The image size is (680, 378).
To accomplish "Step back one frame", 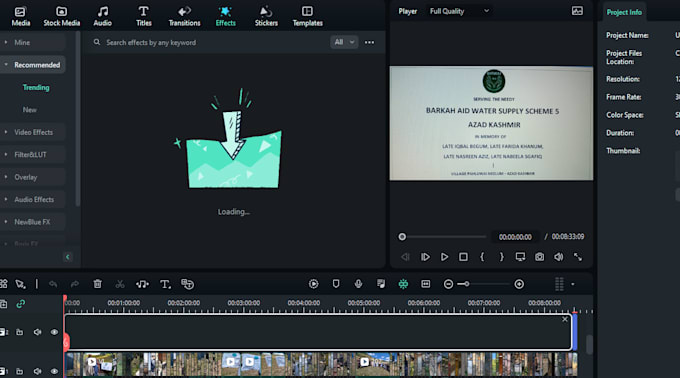I will tap(405, 257).
